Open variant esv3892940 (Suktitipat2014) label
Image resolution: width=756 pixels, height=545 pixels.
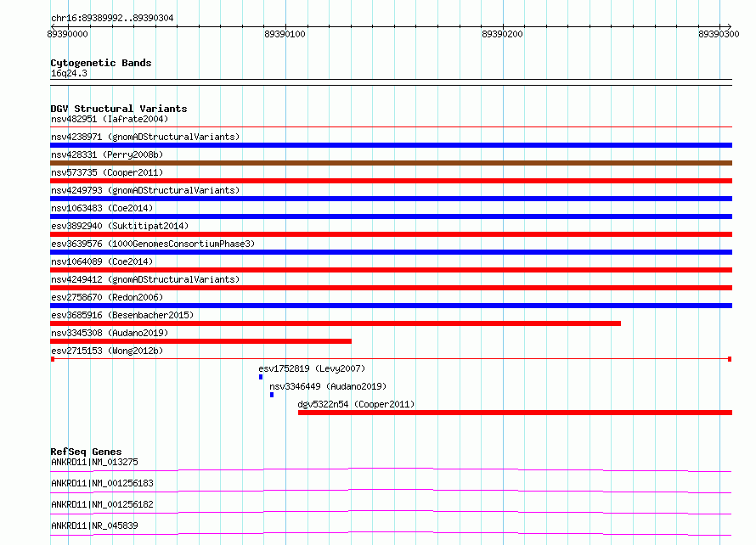coord(120,226)
